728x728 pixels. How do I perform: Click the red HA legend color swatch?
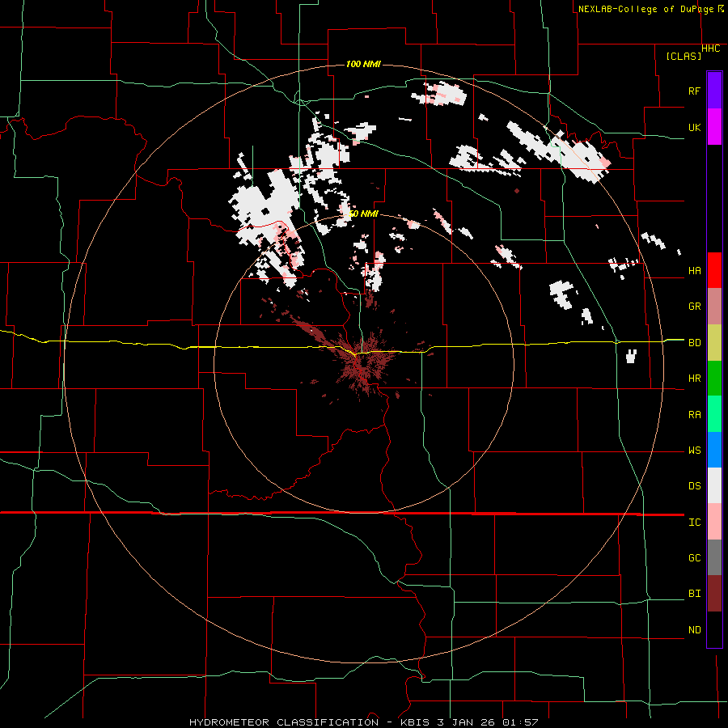[x=714, y=270]
